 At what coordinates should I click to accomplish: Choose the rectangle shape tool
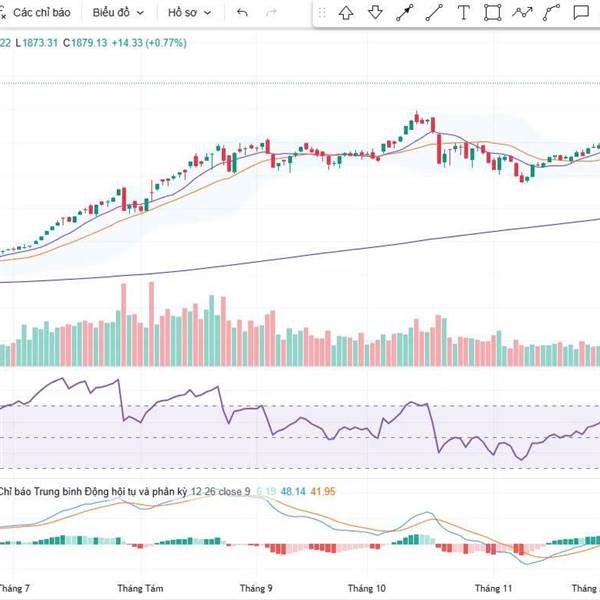click(x=492, y=14)
